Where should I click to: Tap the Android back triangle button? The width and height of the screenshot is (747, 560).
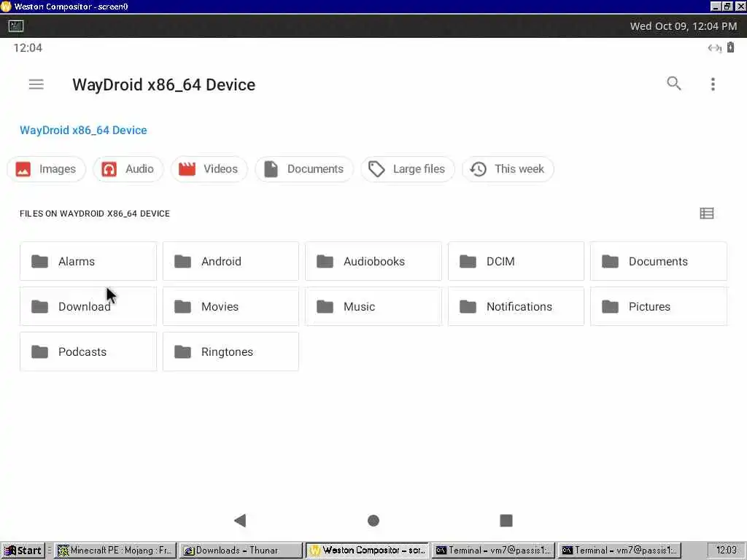[240, 520]
